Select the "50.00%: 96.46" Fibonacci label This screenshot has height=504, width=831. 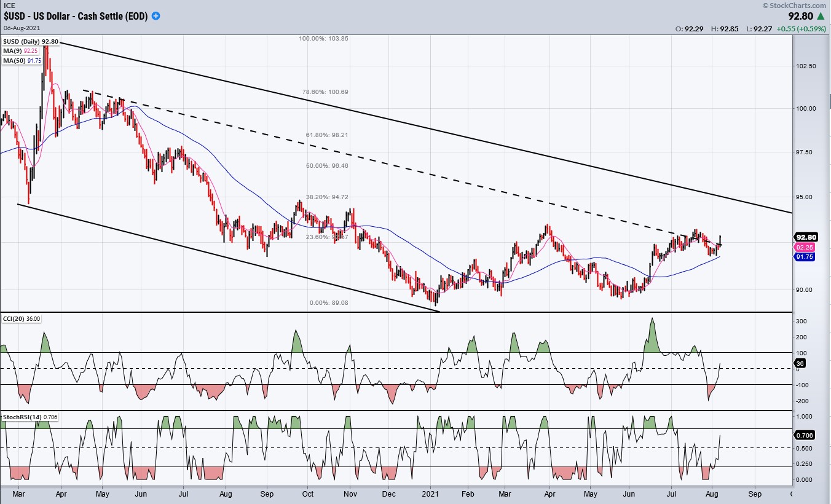click(x=327, y=166)
